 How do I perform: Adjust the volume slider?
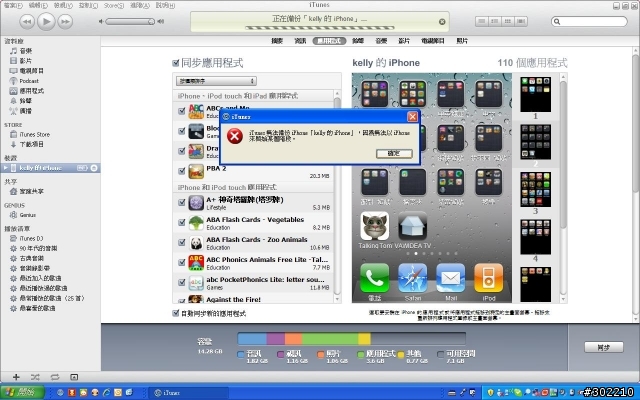click(x=130, y=21)
